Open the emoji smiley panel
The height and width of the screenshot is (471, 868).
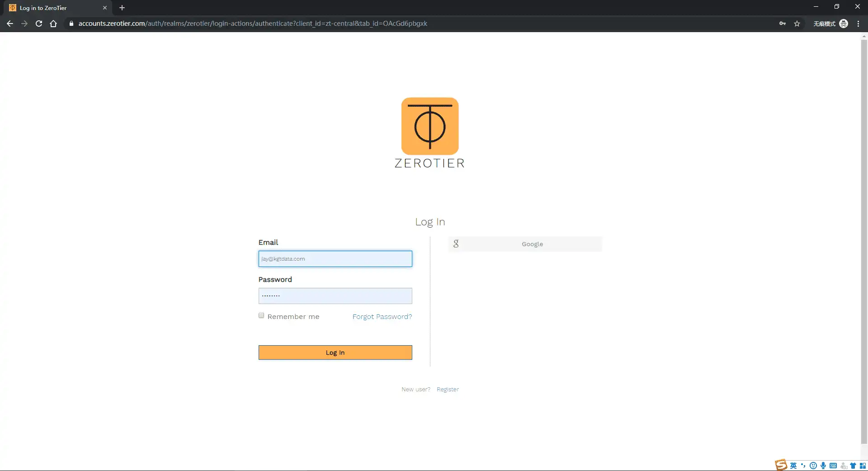pyautogui.click(x=813, y=466)
